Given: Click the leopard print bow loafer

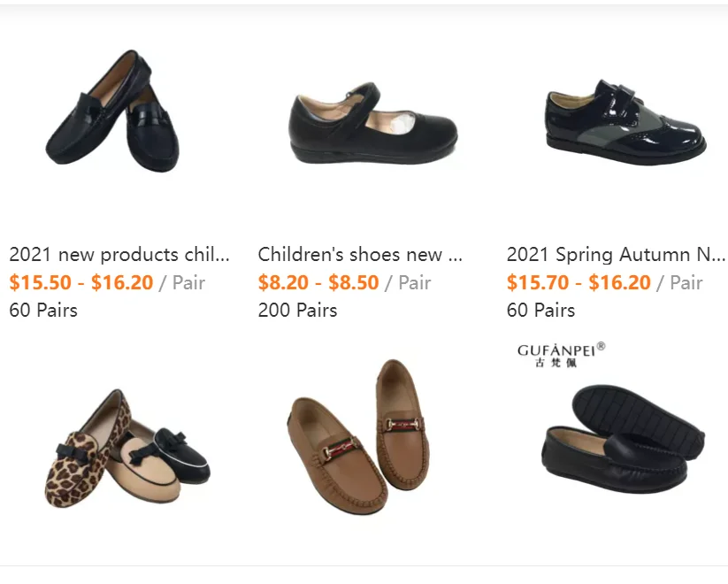Looking at the screenshot, I should [x=84, y=456].
